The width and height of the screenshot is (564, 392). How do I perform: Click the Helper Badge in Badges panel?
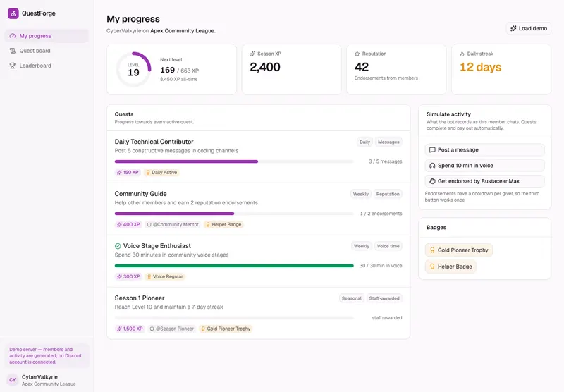[450, 267]
